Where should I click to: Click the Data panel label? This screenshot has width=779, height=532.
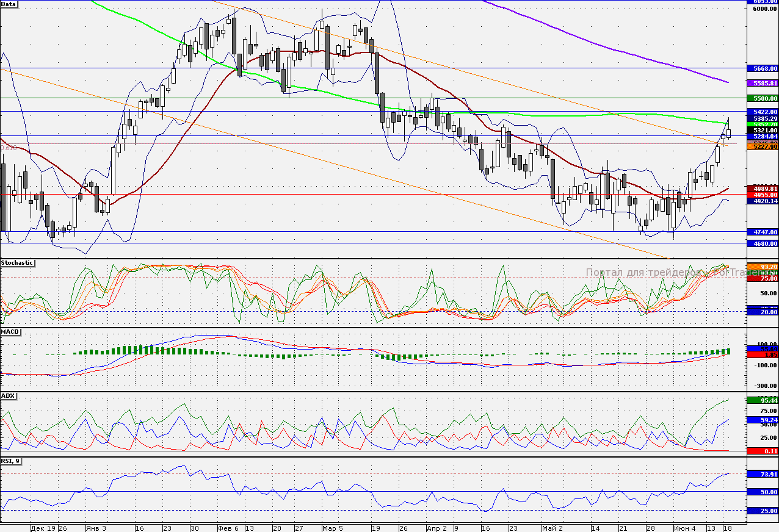(x=9, y=4)
